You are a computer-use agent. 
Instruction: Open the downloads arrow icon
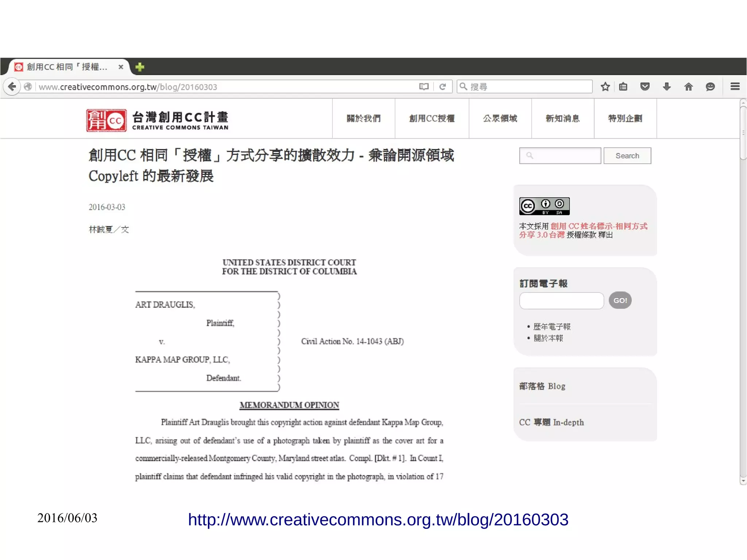(666, 87)
